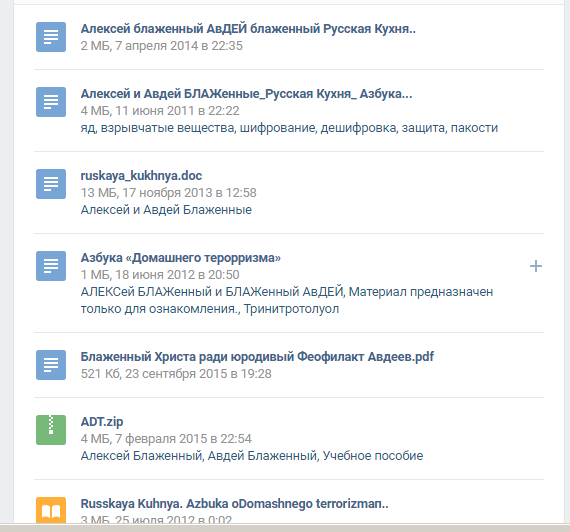
Task: Open Блаженный Христа ради юродивый Феофилакт Авдеев.pdf
Action: (257, 357)
